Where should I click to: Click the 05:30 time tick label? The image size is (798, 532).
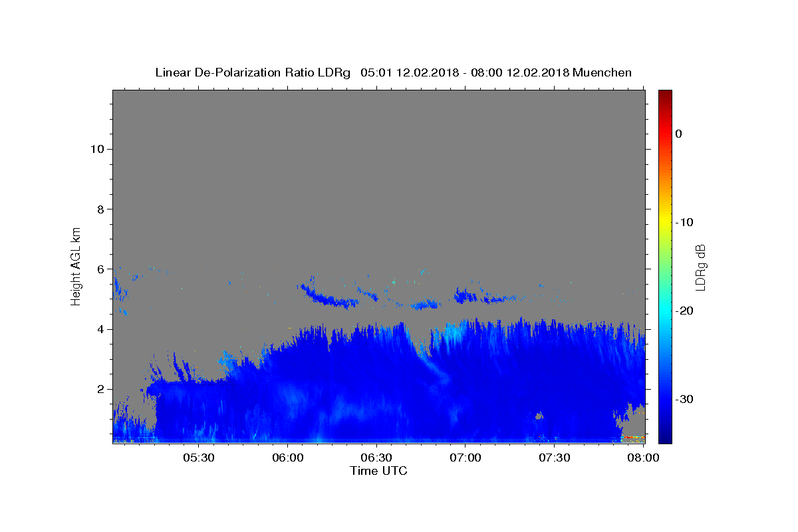pyautogui.click(x=199, y=458)
